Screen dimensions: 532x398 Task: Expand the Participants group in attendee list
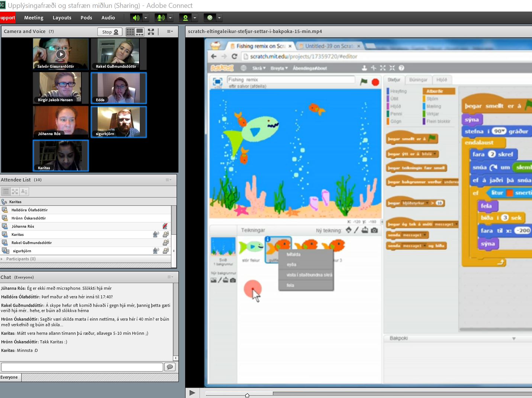tap(2, 259)
